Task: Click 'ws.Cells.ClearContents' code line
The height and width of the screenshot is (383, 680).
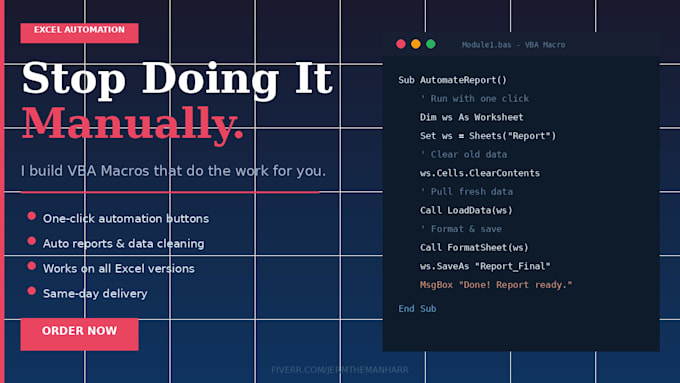Action: point(480,173)
